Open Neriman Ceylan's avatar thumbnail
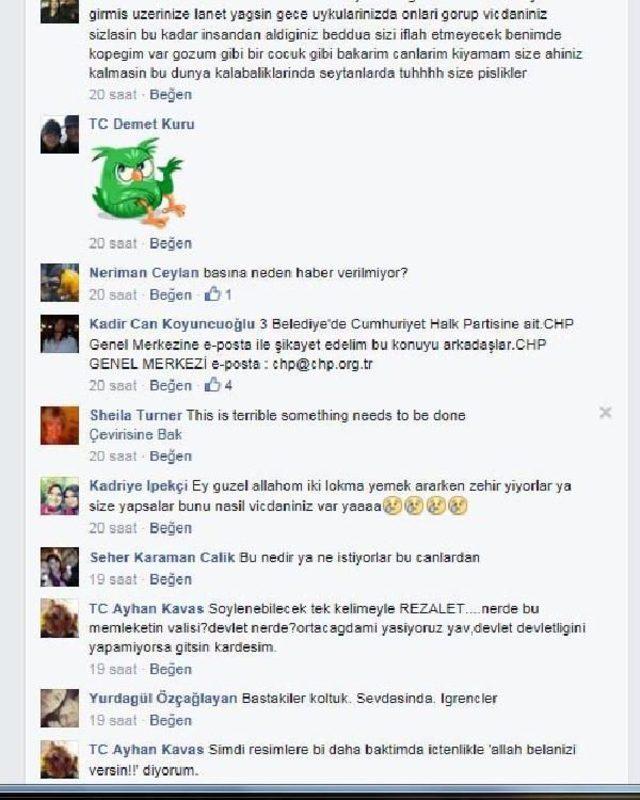 pyautogui.click(x=60, y=283)
